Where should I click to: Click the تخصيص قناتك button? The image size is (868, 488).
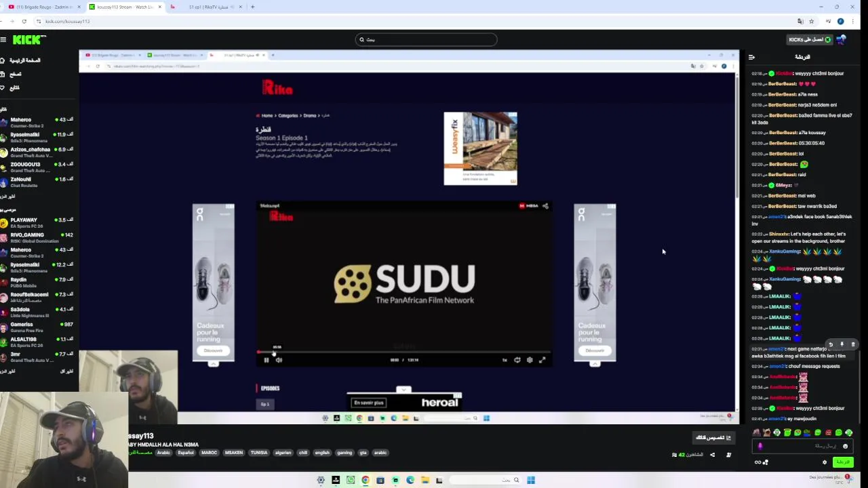click(713, 438)
